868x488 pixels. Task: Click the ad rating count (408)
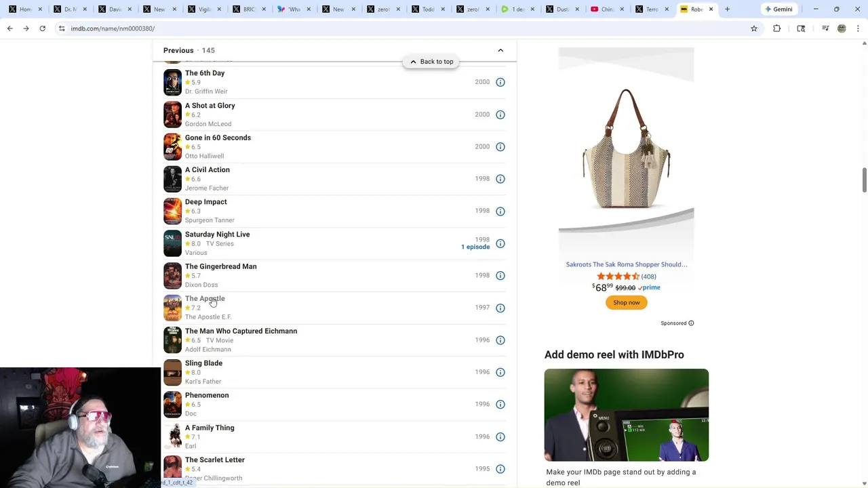click(648, 277)
